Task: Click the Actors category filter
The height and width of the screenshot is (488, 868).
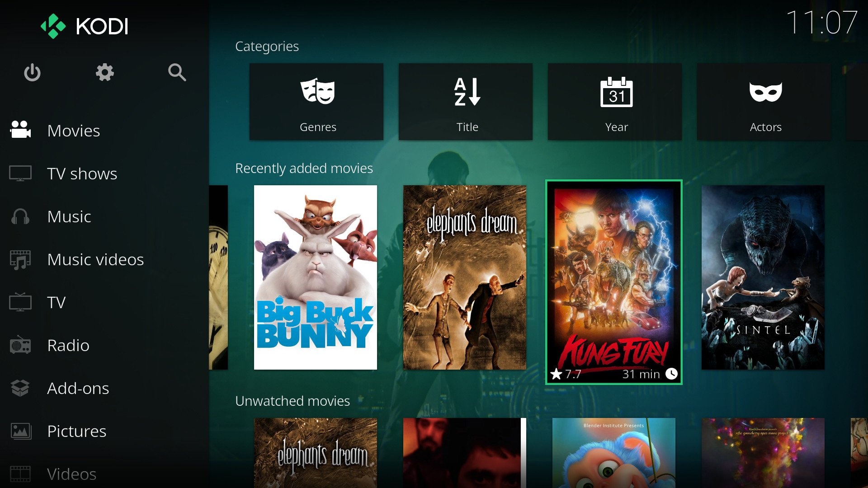Action: pos(765,102)
